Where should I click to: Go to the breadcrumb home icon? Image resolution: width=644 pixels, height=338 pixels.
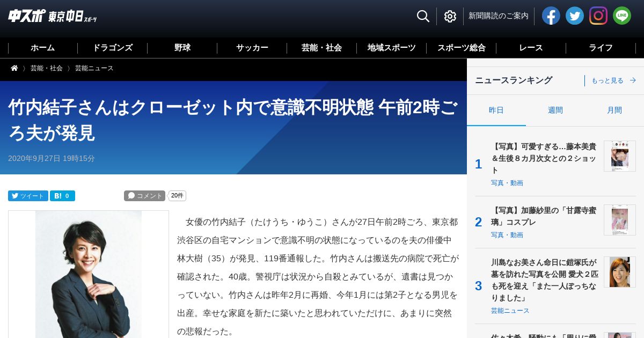[14, 68]
